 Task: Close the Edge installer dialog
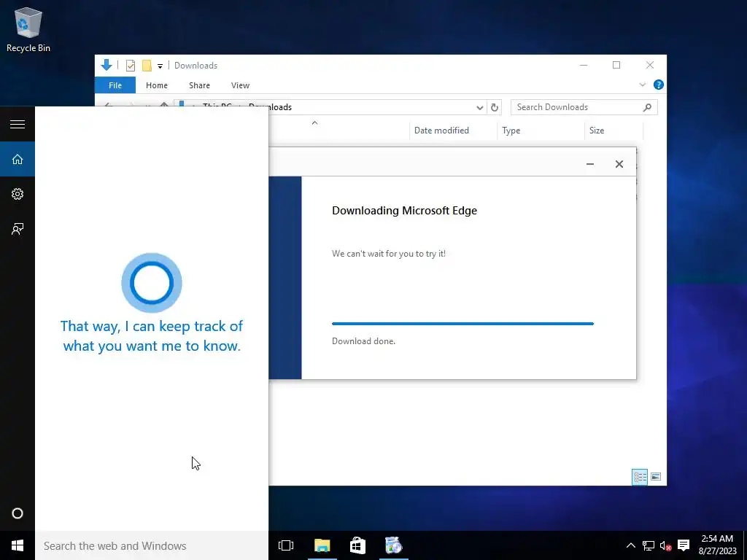point(619,164)
